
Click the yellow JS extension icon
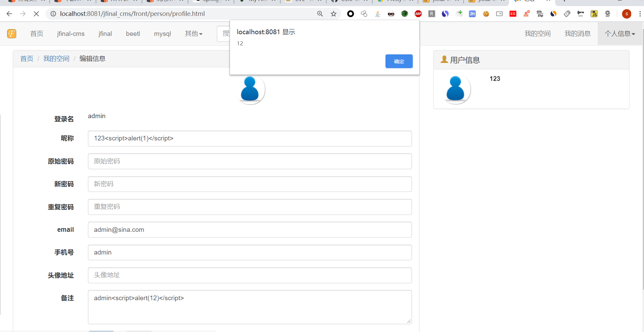(594, 14)
